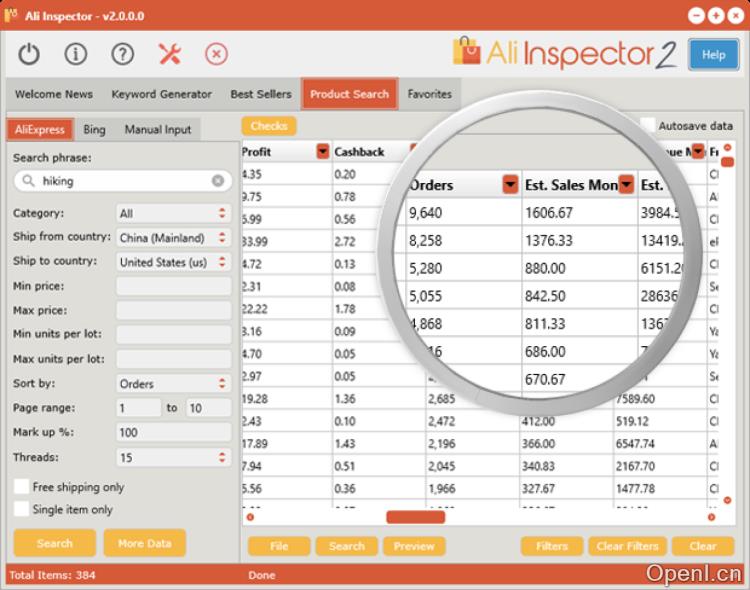Screen dimensions: 750x590
Task: Enable Single item only checkbox
Action: (22, 509)
